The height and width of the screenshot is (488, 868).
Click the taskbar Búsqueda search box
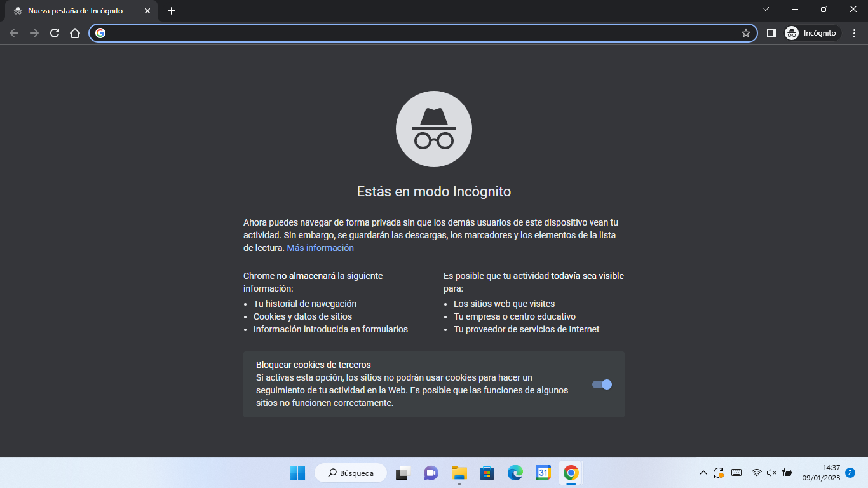click(x=351, y=473)
